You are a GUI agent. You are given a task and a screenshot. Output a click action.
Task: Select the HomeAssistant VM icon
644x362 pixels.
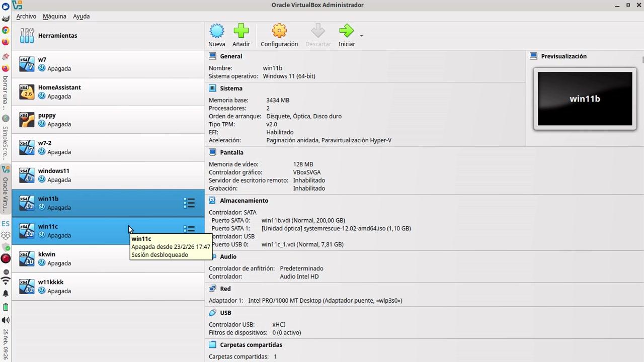tap(27, 92)
